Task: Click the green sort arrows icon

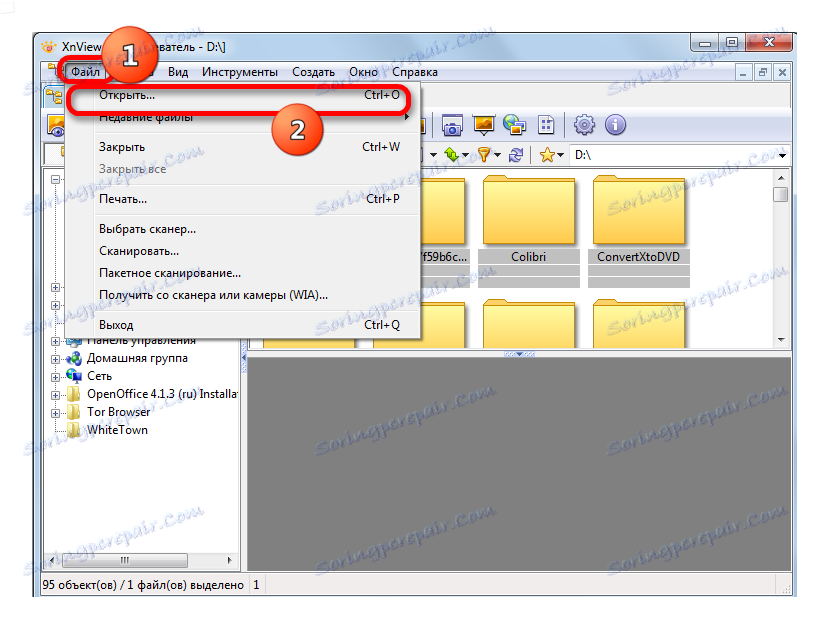Action: coord(452,155)
